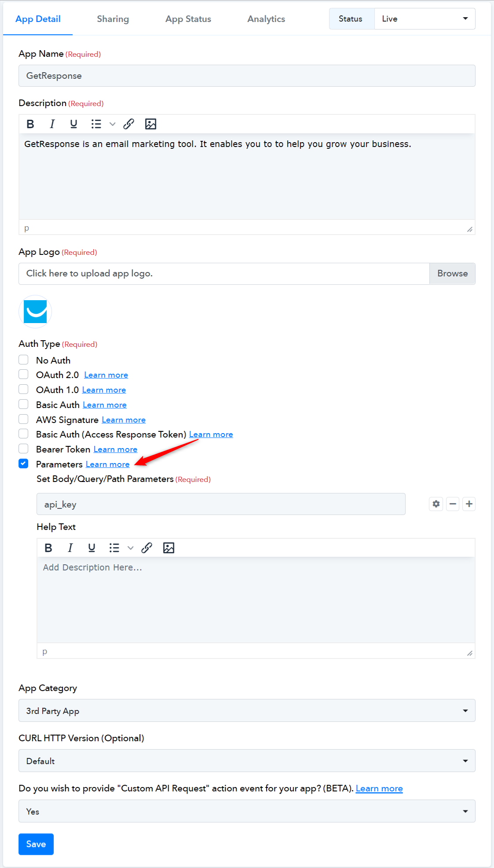494x868 pixels.
Task: Click the api_key parameter field
Action: pyautogui.click(x=221, y=504)
